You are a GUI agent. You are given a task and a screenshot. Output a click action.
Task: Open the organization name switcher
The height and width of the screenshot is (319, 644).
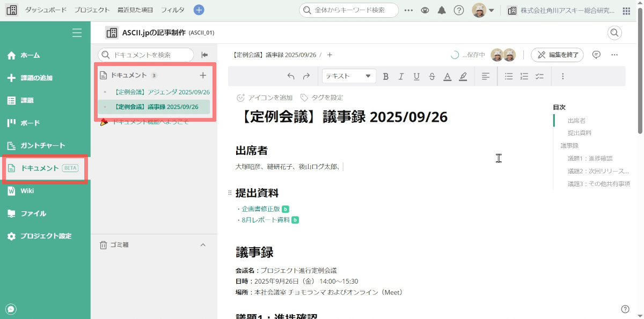tap(561, 10)
